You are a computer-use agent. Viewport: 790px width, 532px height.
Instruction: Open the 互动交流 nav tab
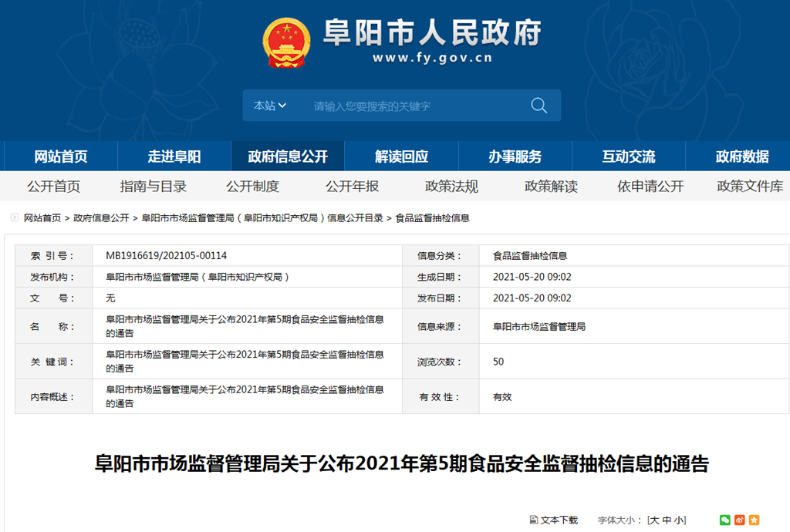click(629, 157)
